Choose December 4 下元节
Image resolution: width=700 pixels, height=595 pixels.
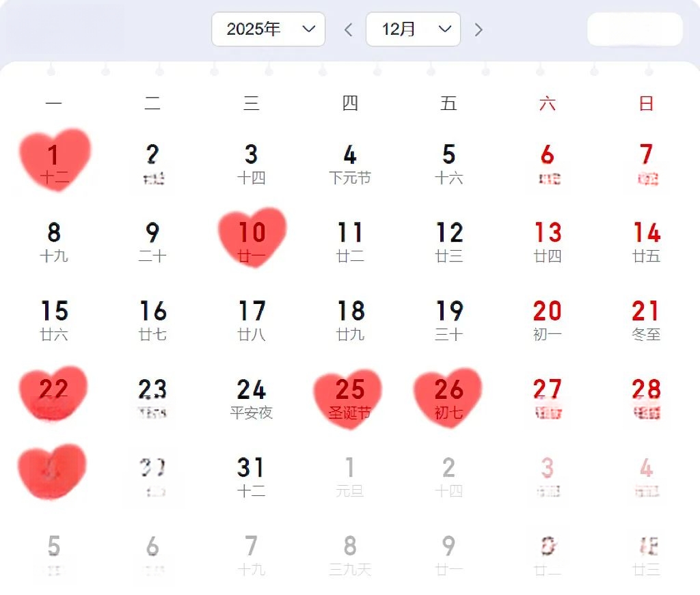coord(349,163)
